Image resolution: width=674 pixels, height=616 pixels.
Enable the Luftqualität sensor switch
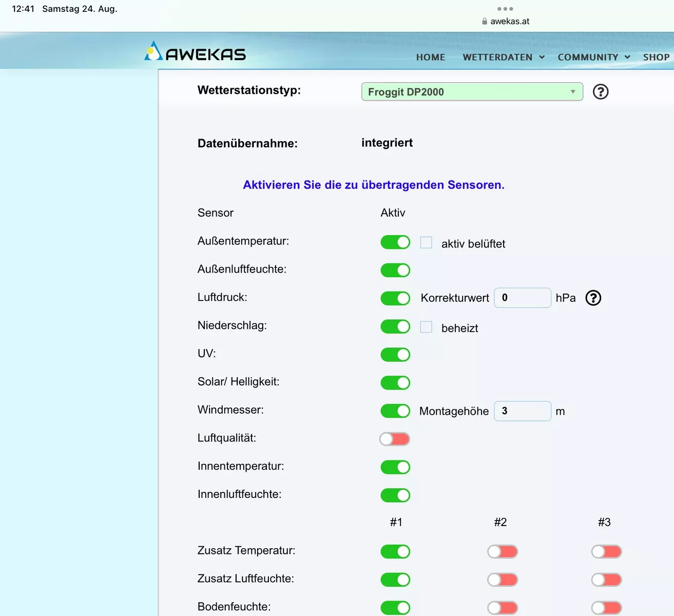point(395,439)
